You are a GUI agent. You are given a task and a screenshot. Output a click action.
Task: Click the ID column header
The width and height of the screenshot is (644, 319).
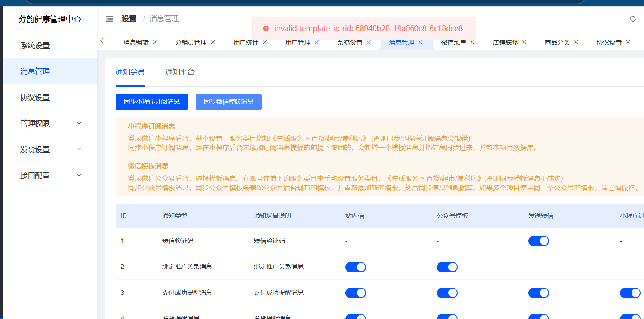click(x=124, y=216)
